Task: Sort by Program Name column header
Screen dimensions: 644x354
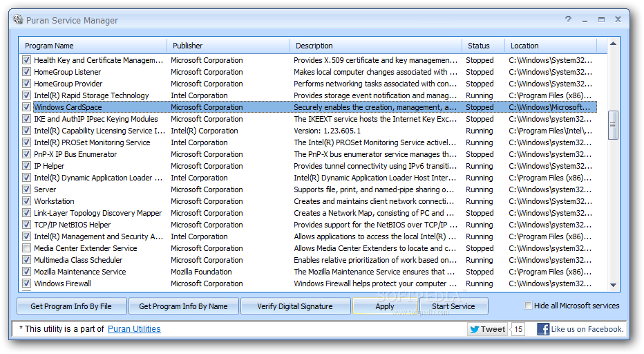Action: coord(93,46)
